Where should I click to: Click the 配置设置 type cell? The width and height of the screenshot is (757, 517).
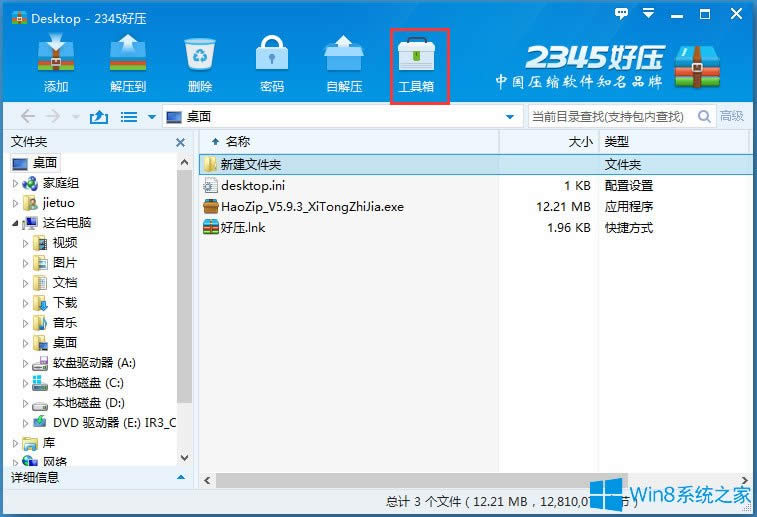[x=629, y=186]
